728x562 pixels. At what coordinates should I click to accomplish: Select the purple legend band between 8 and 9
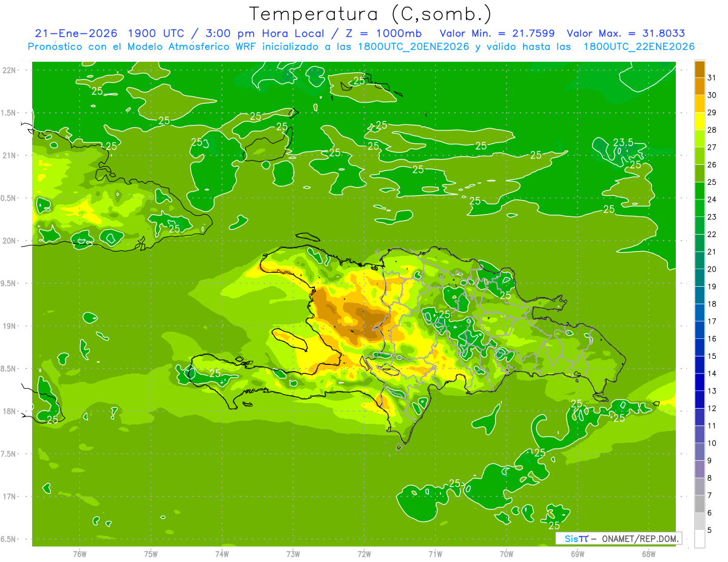point(699,469)
